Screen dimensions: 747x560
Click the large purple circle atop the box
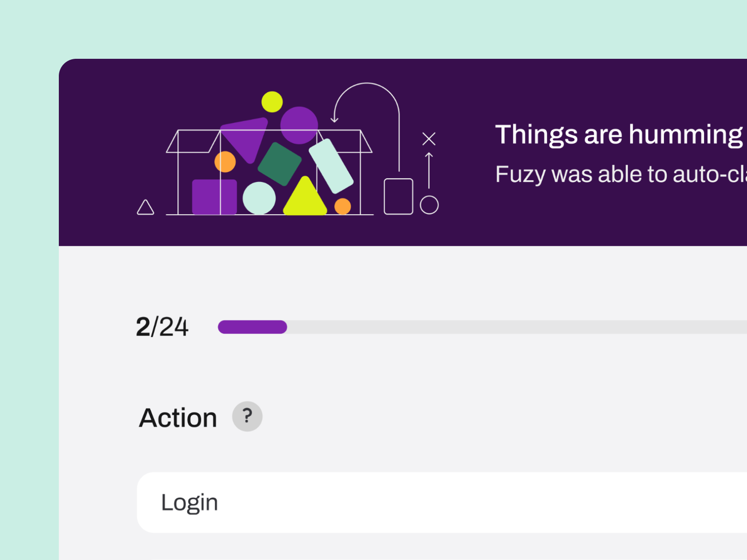coord(299,125)
